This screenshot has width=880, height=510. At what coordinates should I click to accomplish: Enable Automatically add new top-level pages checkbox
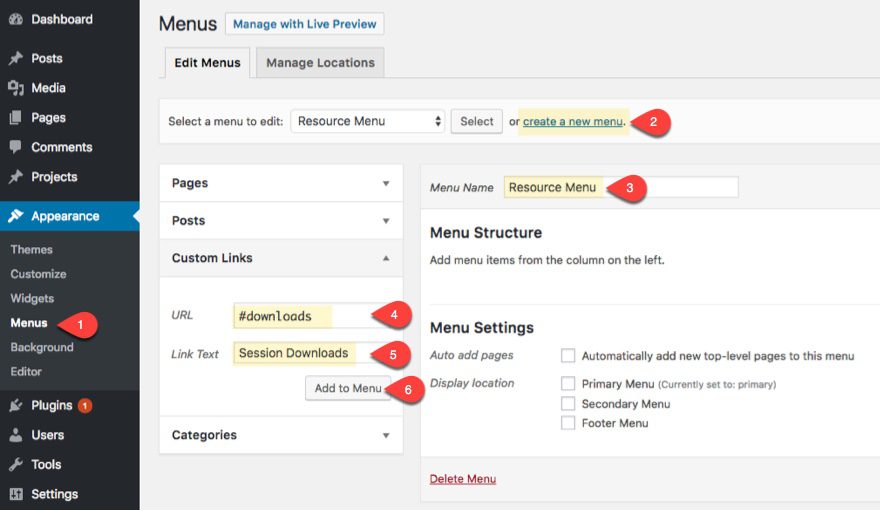[x=568, y=356]
